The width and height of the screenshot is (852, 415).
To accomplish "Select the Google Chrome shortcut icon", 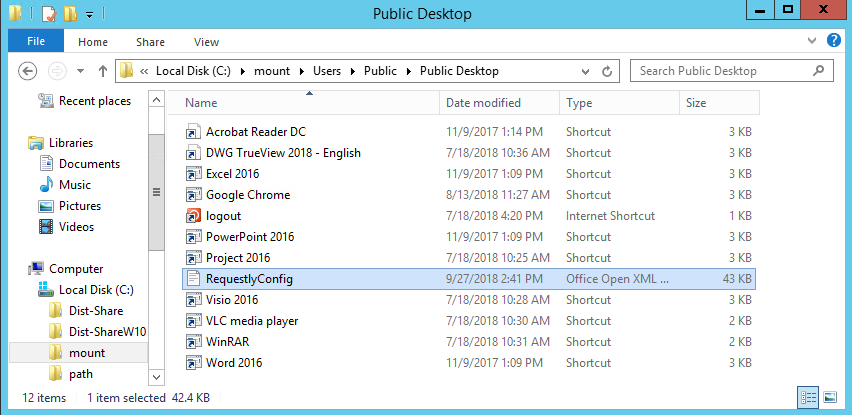I will (193, 195).
